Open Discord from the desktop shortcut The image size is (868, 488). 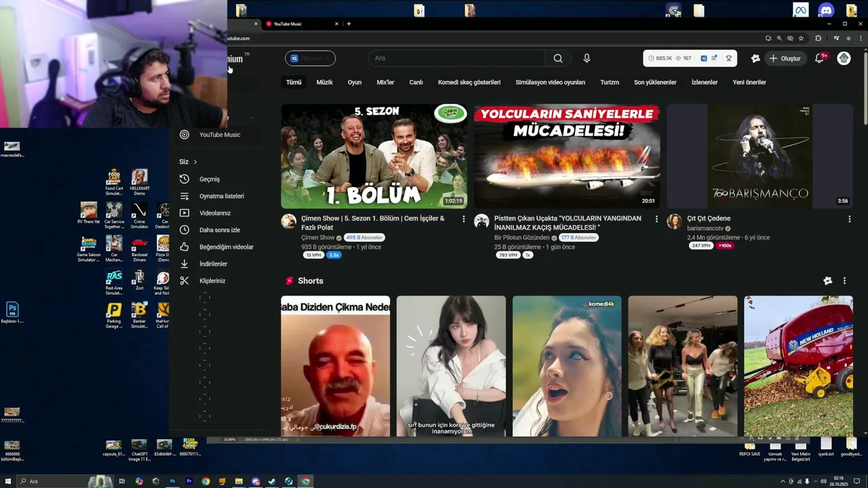(x=826, y=10)
